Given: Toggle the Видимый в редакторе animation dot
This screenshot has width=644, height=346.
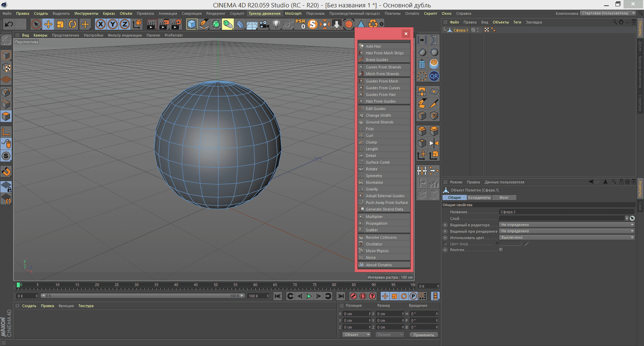Looking at the screenshot, I should [x=445, y=225].
